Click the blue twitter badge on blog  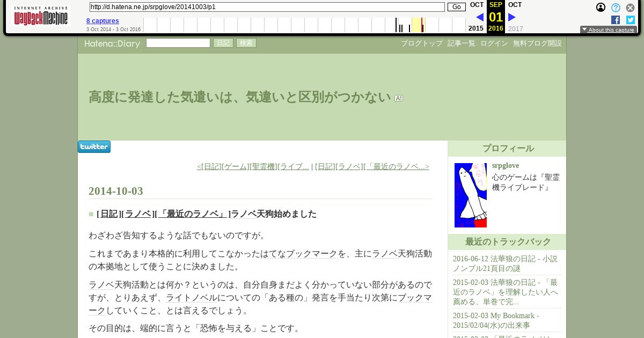click(x=94, y=147)
